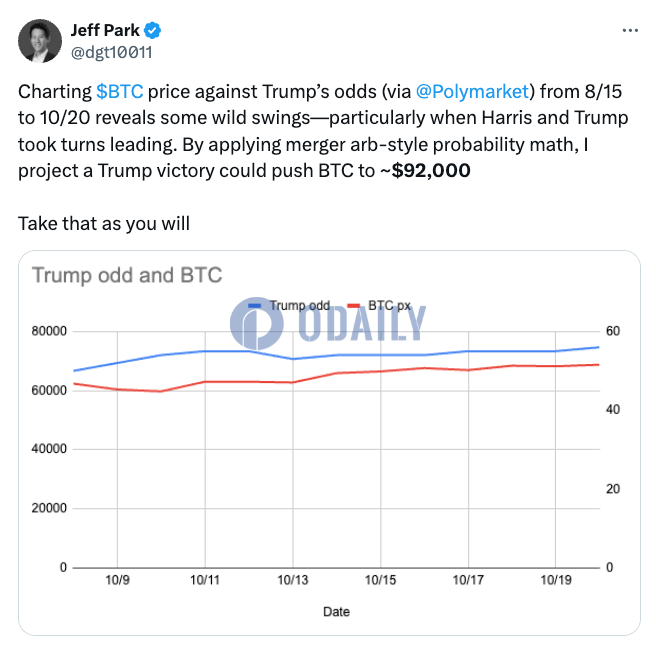Click the red BTC px legend swatch
Viewport: 656px width, 648px height.
[352, 304]
